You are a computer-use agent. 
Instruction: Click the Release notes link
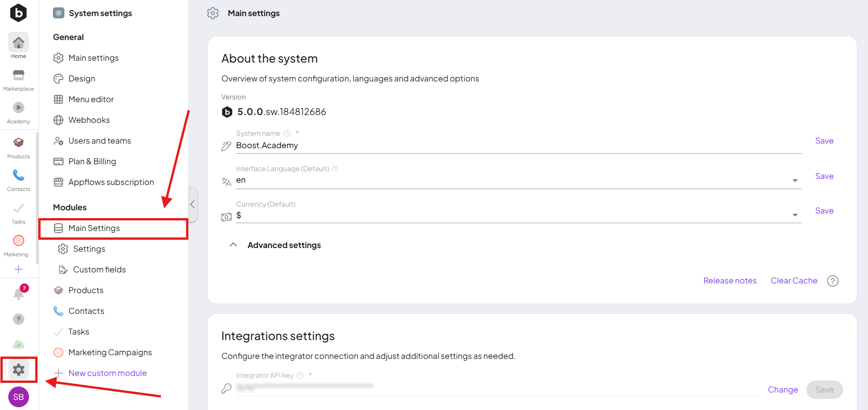pos(729,281)
